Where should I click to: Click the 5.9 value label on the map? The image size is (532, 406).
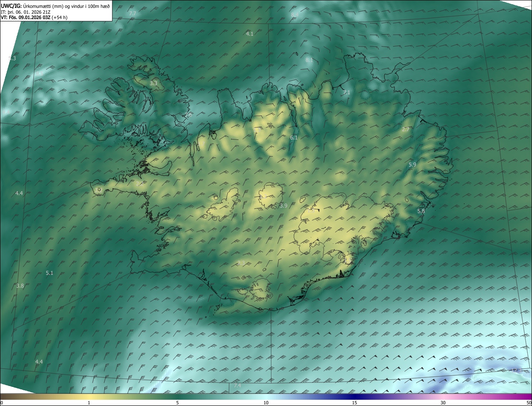[x=412, y=165]
